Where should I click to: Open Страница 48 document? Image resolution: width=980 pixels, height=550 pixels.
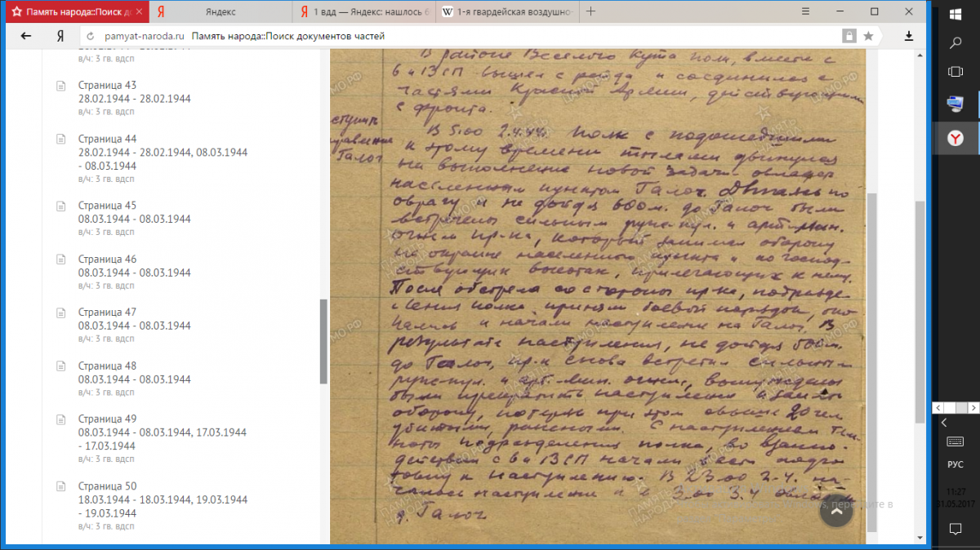(x=107, y=366)
